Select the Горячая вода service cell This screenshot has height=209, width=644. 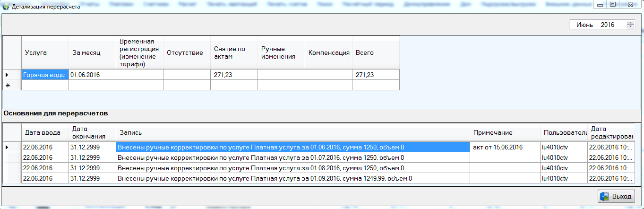pyautogui.click(x=45, y=75)
